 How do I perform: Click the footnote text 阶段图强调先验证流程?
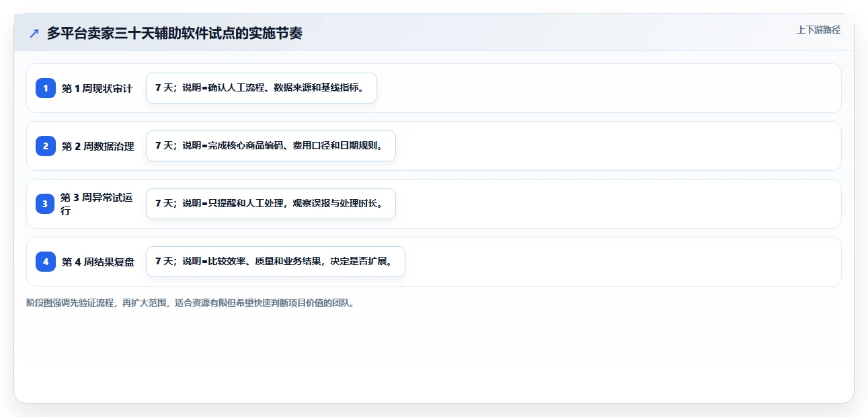[190, 303]
